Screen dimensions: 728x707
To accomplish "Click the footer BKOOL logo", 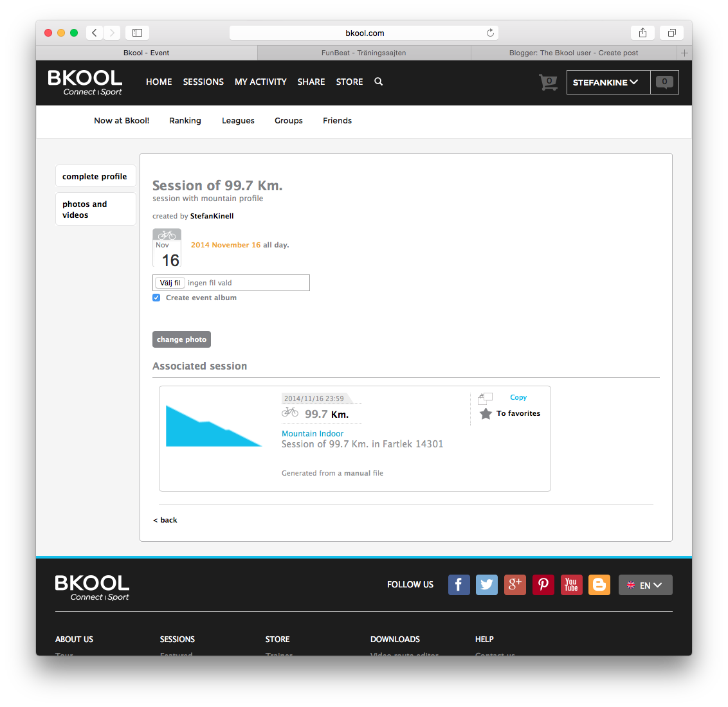I will 92,588.
